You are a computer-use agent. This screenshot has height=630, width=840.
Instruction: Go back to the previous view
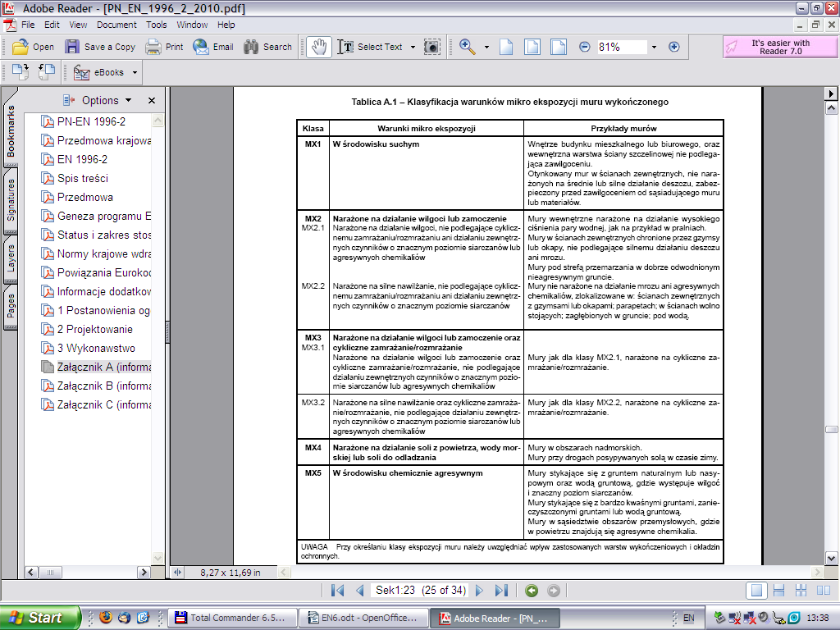[532, 591]
